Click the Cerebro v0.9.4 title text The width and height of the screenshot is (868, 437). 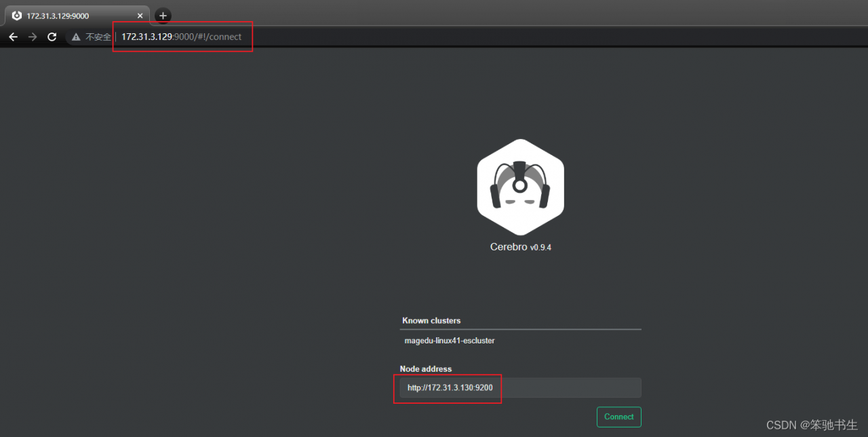tap(520, 247)
